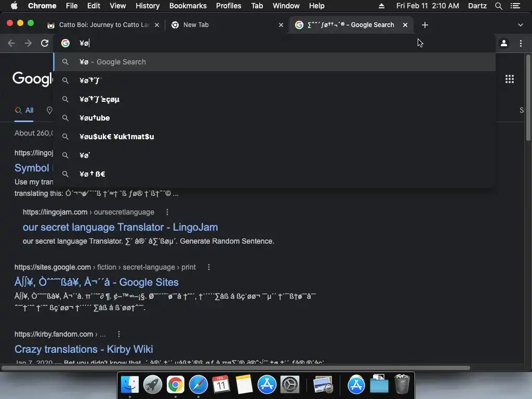This screenshot has width=532, height=399.
Task: Open Preview from the Dock
Action: [x=323, y=384]
